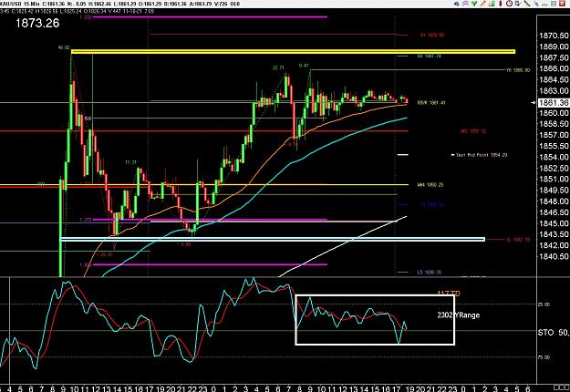Click the orange 117 TD label
The image size is (570, 392).
449,294
